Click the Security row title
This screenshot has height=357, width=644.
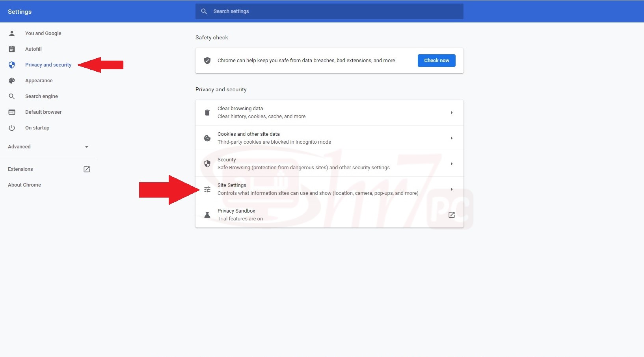pos(227,160)
